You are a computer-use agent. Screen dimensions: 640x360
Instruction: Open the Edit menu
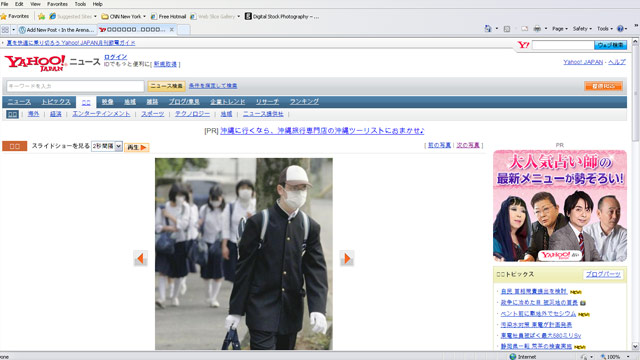(19, 4)
